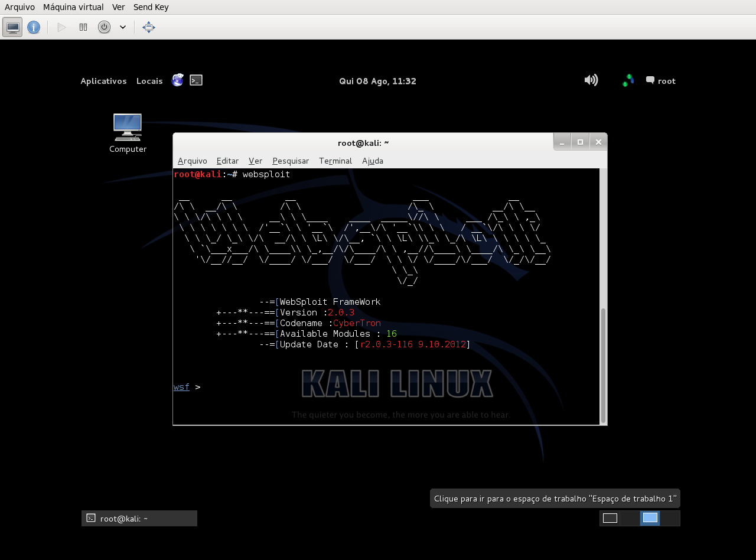The width and height of the screenshot is (756, 560).
Task: Click the websploit command text
Action: coord(266,174)
